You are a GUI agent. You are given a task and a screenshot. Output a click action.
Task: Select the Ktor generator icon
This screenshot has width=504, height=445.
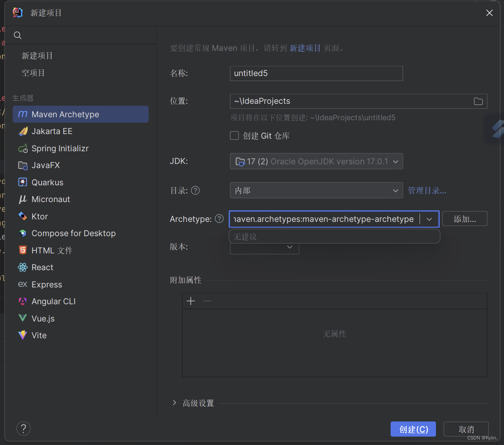pos(23,216)
